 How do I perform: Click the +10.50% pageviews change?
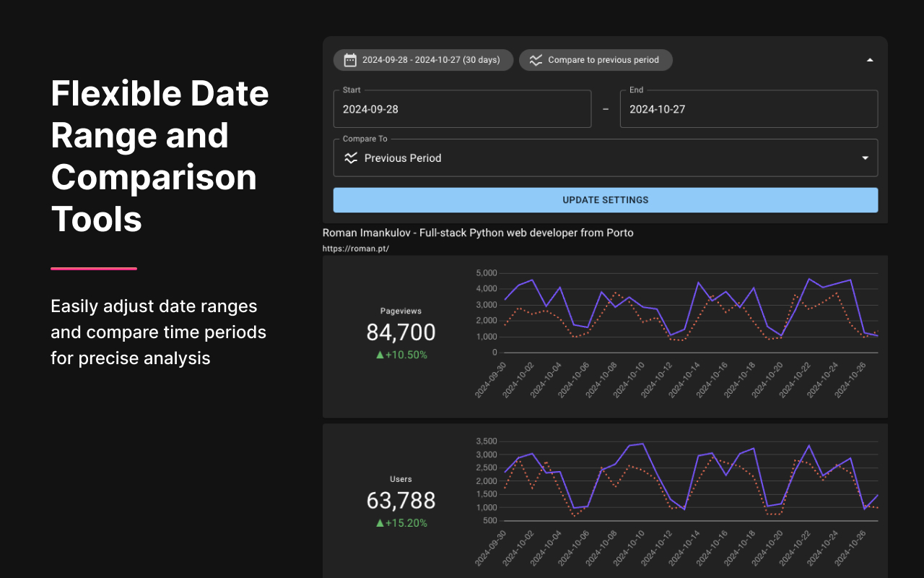pos(401,355)
